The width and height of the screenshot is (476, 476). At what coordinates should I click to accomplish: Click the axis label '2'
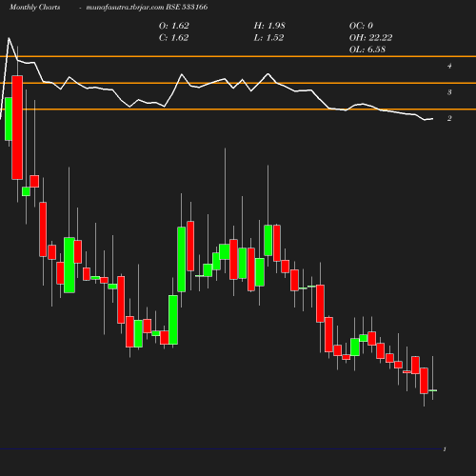point(449,119)
